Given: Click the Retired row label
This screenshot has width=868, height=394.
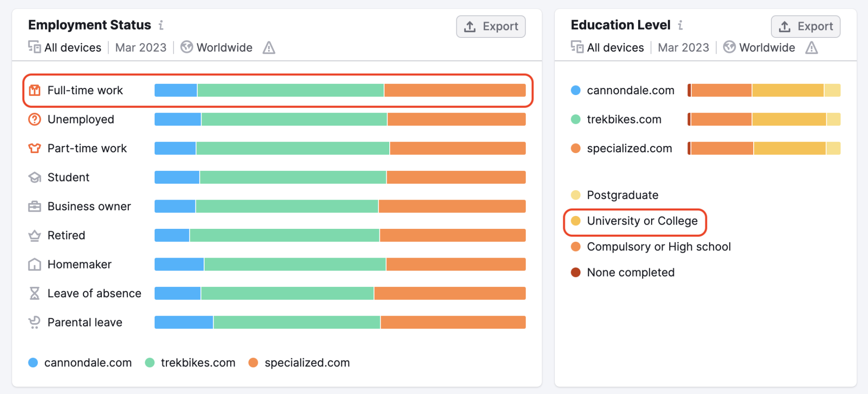Looking at the screenshot, I should click(66, 235).
